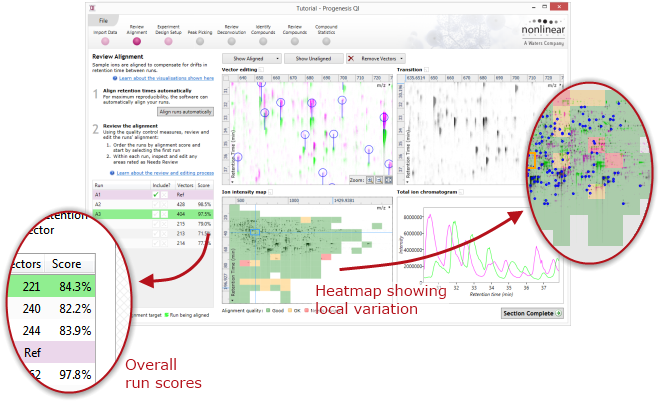Click Section Complete button
Image resolution: width=659 pixels, height=401 pixels.
pos(532,313)
